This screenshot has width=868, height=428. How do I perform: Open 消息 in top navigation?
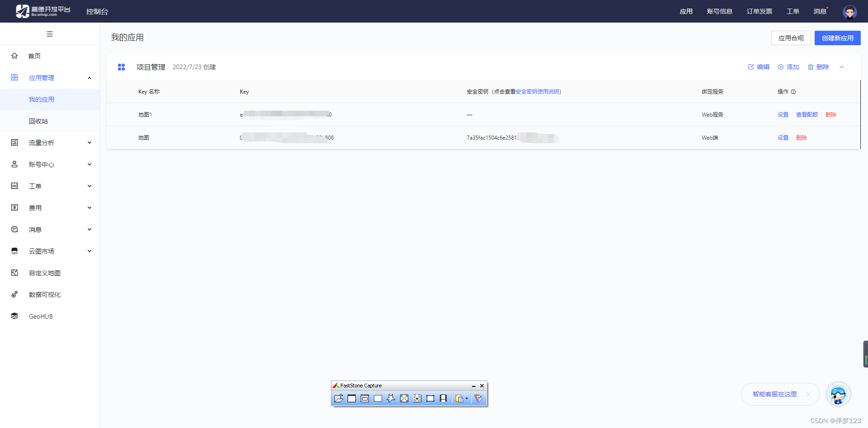(820, 11)
